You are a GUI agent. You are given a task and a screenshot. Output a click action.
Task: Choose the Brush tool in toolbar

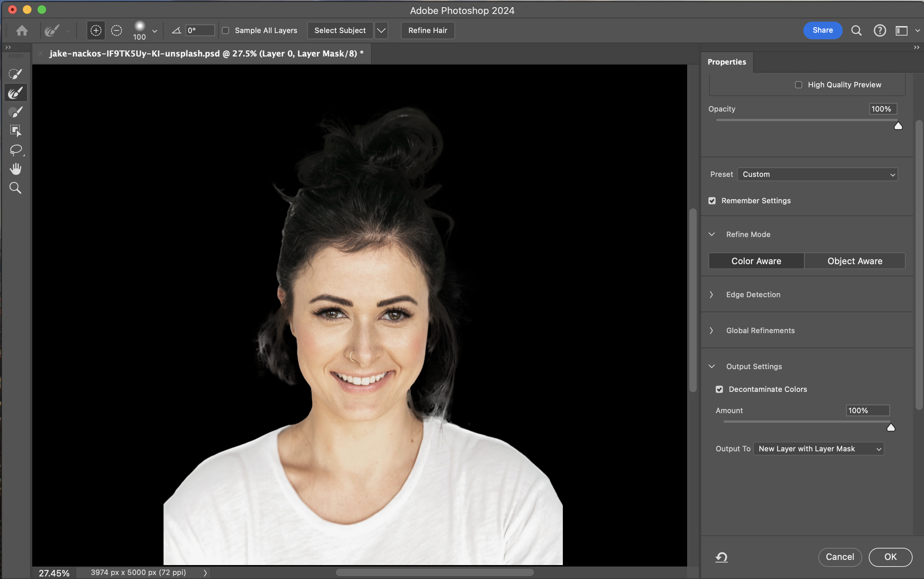[x=15, y=112]
